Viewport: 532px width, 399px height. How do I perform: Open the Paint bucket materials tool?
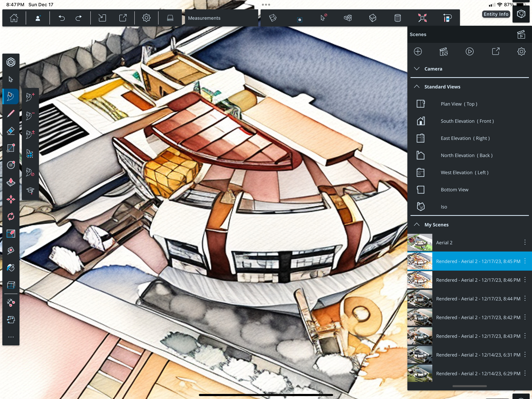[x=11, y=268]
